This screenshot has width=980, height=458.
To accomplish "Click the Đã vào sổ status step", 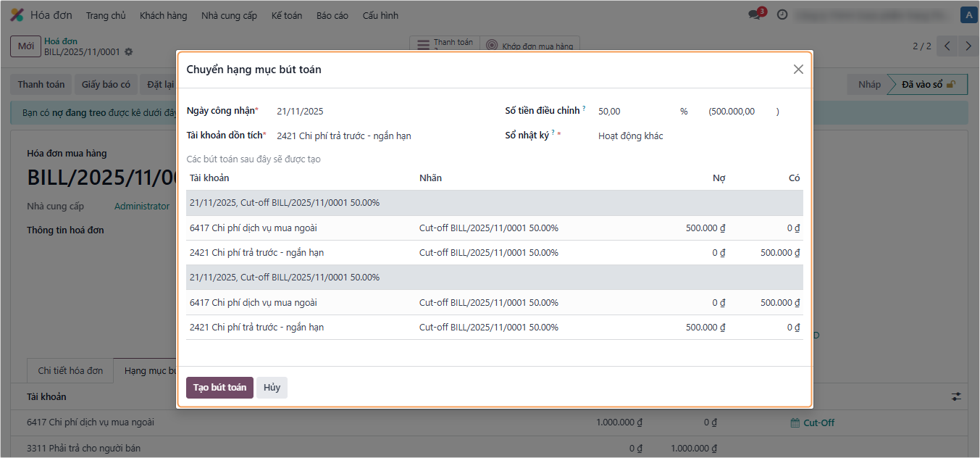I will click(x=928, y=85).
